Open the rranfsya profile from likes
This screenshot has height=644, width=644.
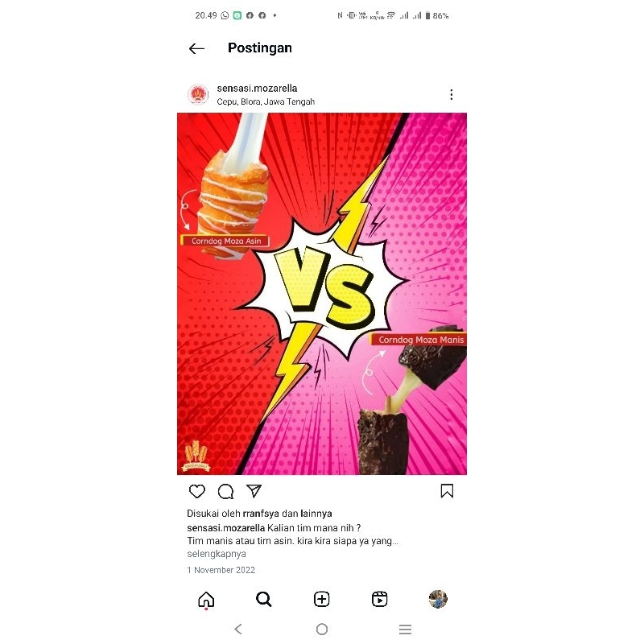(261, 514)
